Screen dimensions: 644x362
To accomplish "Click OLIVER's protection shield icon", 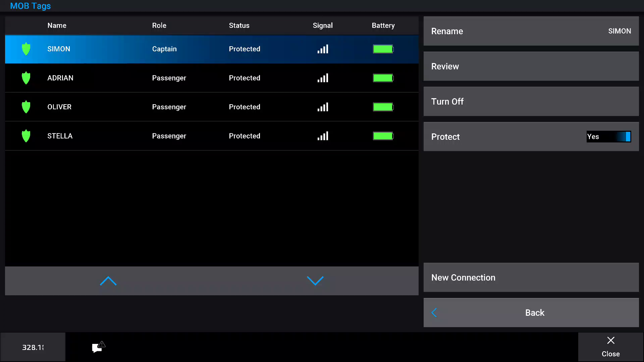I will click(x=26, y=107).
